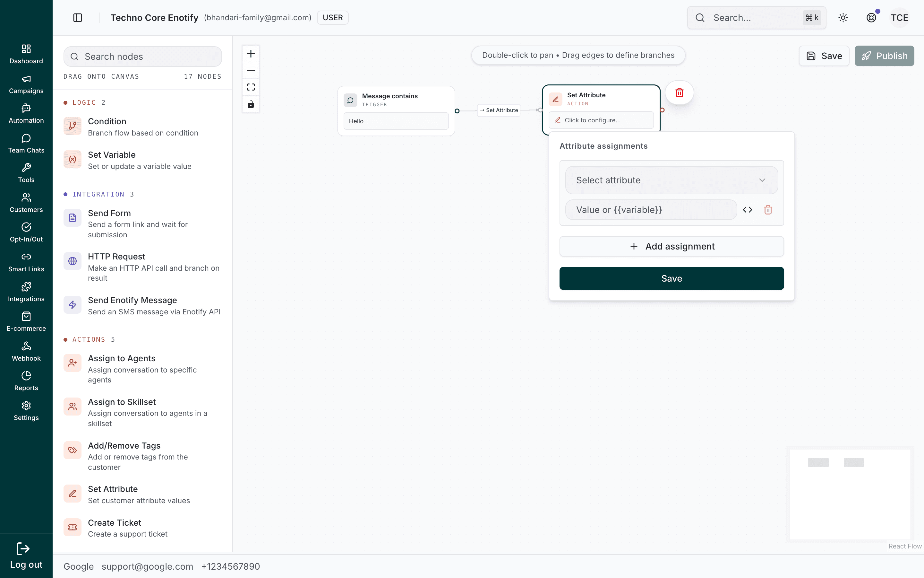Go to Smart Links
Screen dimensions: 924x578
(26, 262)
